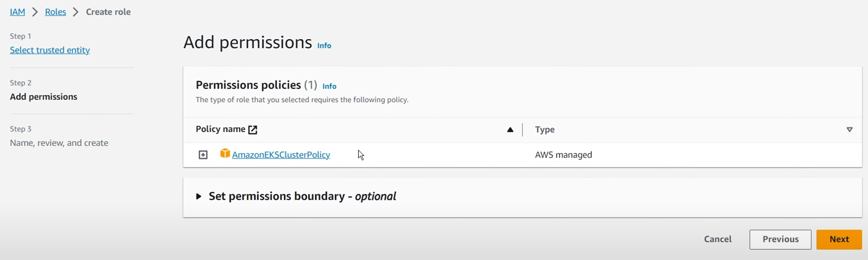Click the 'Create role' breadcrumb text
The height and width of the screenshot is (260, 868).
coord(108,12)
